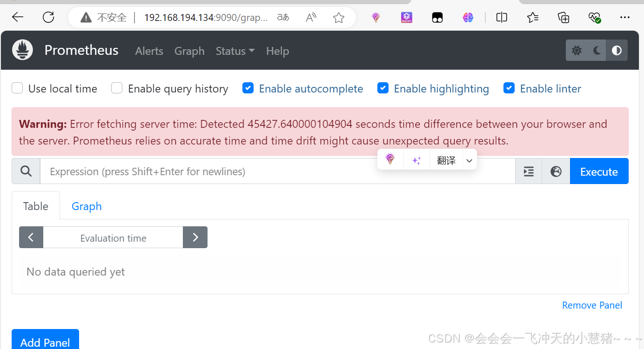Tick the Enable query history checkbox
Viewport: 644px width, 349px height.
tap(117, 88)
